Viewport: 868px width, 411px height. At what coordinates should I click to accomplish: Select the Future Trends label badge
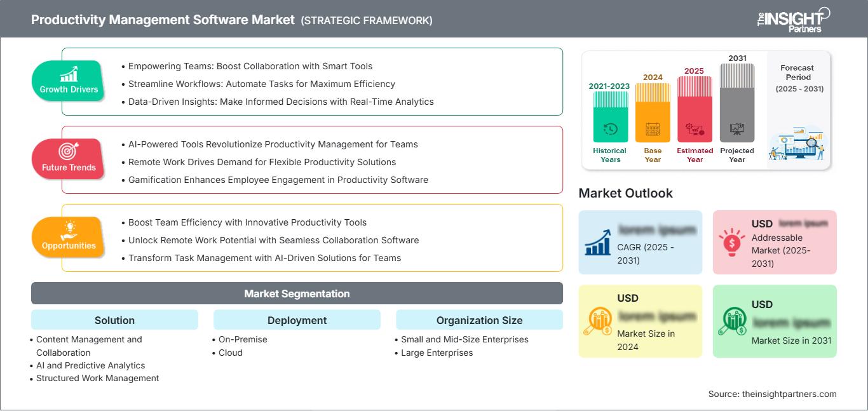[x=69, y=158]
